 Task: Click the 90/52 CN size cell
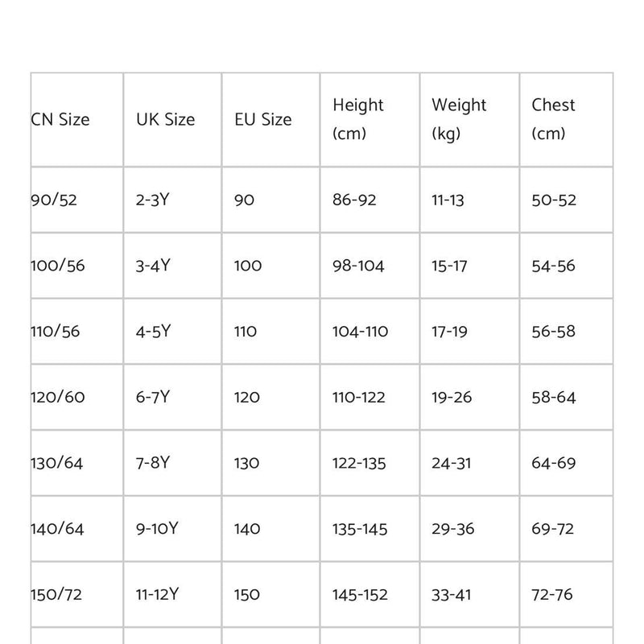[55, 200]
